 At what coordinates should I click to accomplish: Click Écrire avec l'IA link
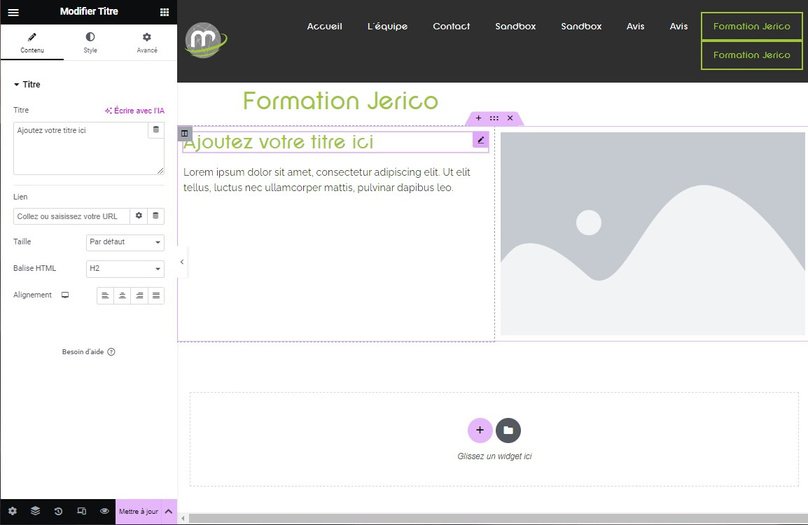(134, 111)
